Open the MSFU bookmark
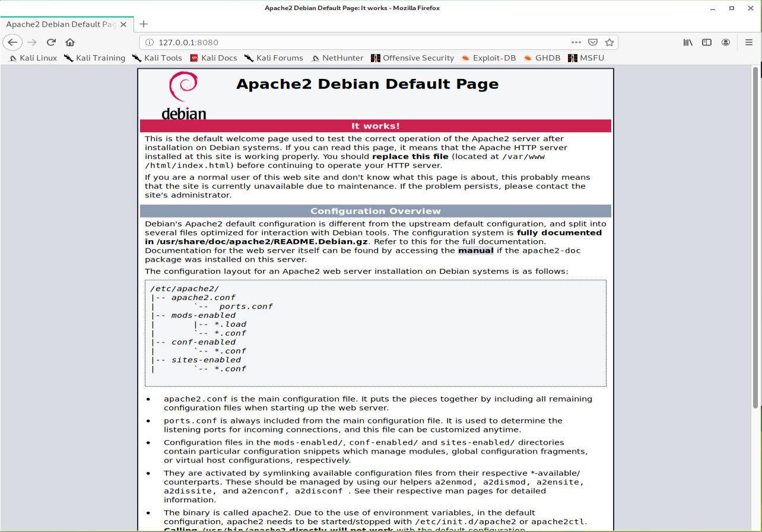 [x=586, y=58]
